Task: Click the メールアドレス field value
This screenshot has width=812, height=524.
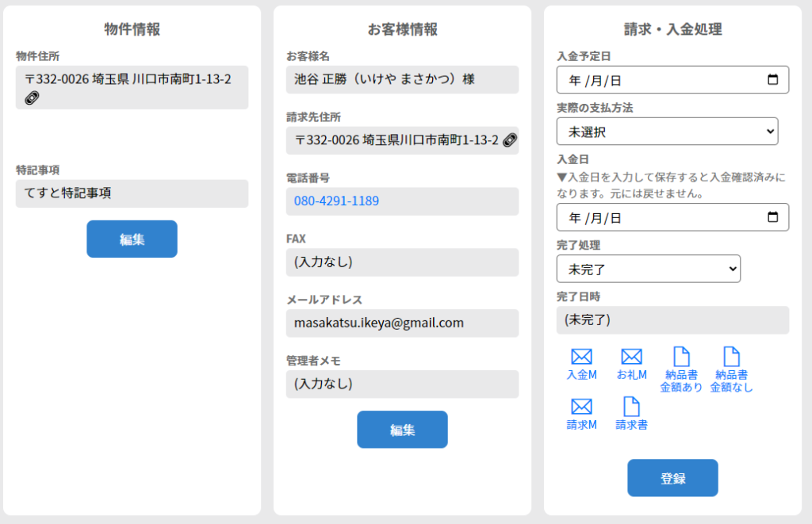Action: (378, 323)
